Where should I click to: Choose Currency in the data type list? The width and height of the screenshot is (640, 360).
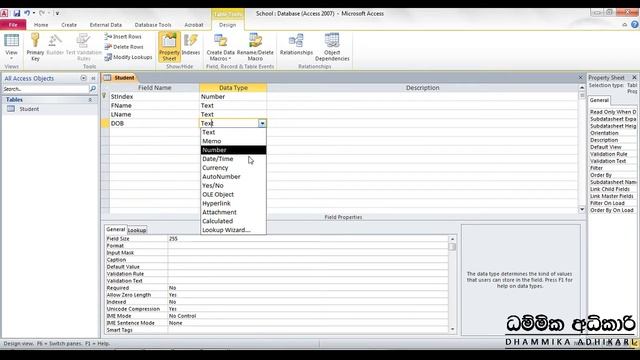[x=233, y=168]
